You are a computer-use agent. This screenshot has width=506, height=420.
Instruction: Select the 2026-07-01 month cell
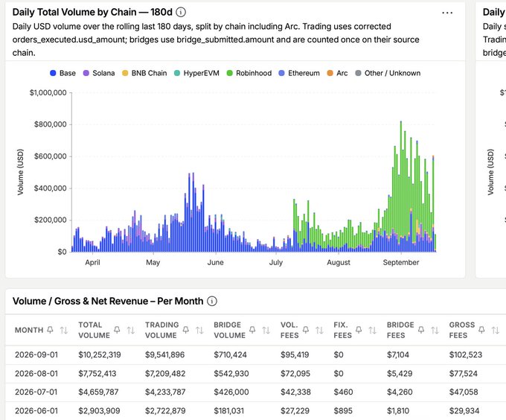coord(36,392)
